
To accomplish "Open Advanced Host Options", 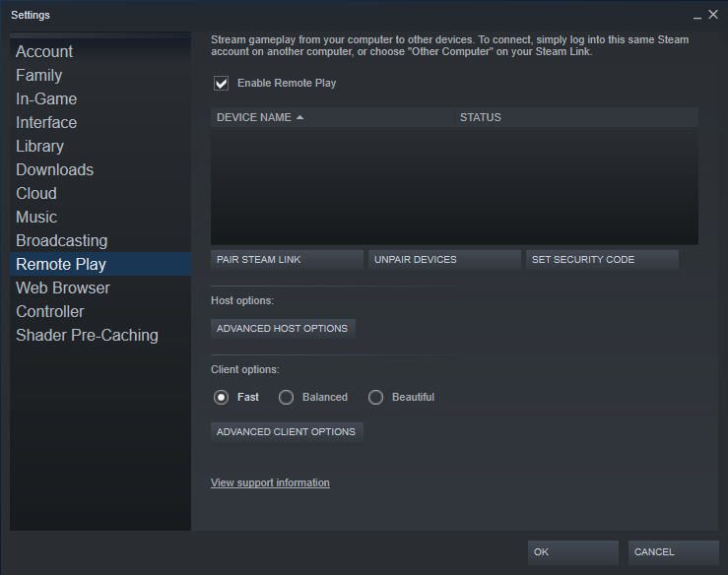I will 283,329.
